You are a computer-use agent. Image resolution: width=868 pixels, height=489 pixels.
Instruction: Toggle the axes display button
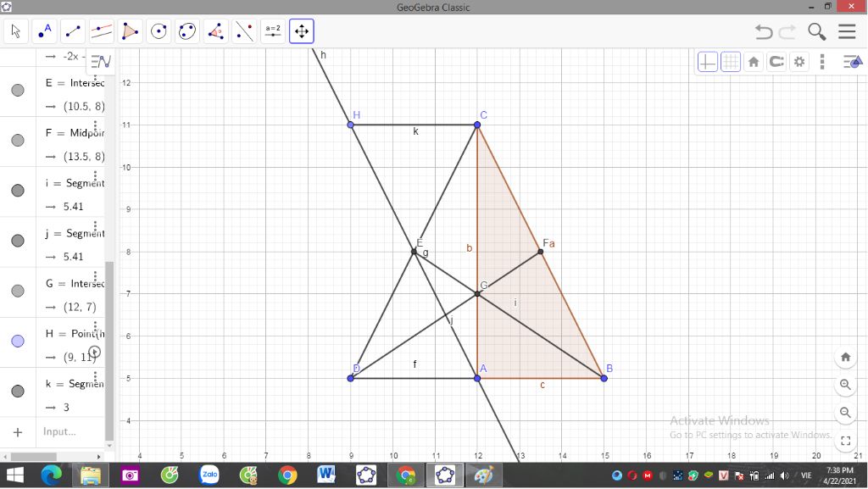point(708,61)
